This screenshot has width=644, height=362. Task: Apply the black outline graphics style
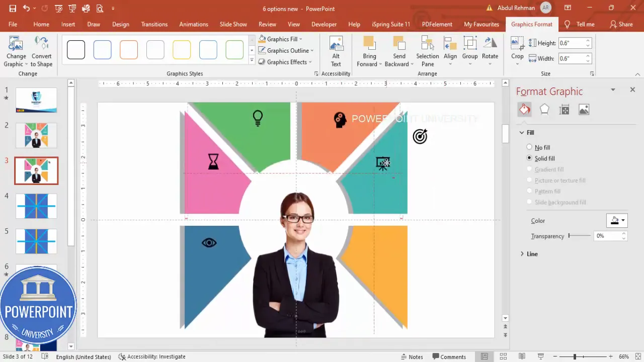coord(76,50)
